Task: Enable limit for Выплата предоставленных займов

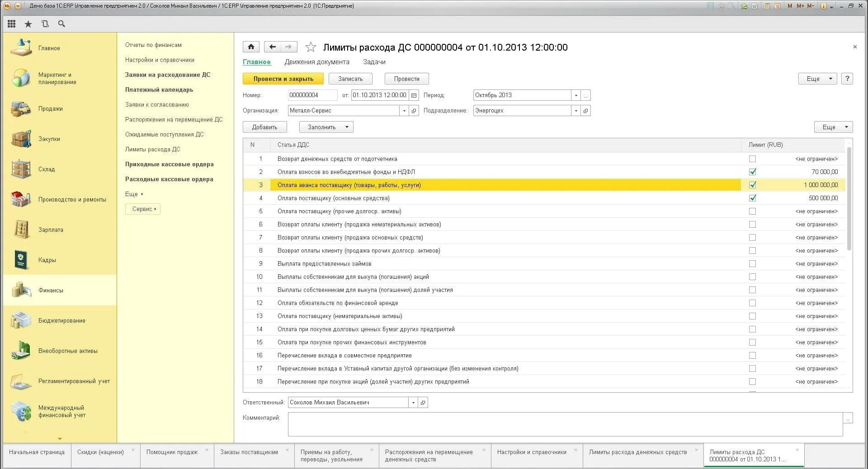Action: (752, 264)
